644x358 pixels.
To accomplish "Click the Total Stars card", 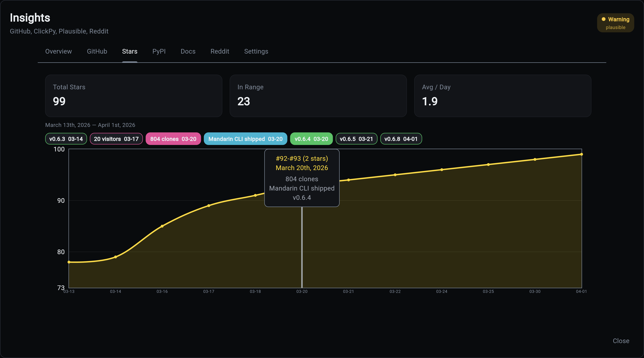I will click(x=133, y=96).
